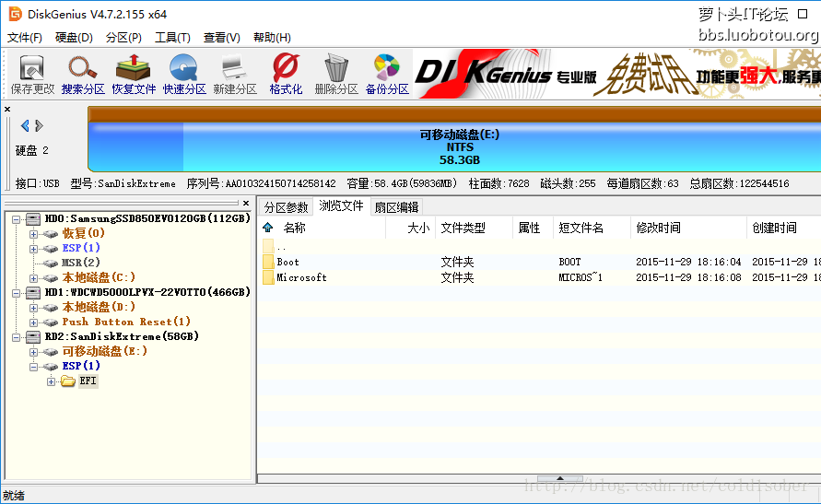Sort files by 创建时间 column header
The width and height of the screenshot is (821, 504).
784,228
